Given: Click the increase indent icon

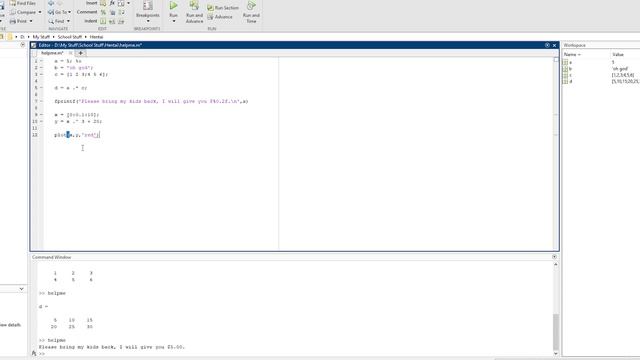Looking at the screenshot, I should [x=112, y=21].
